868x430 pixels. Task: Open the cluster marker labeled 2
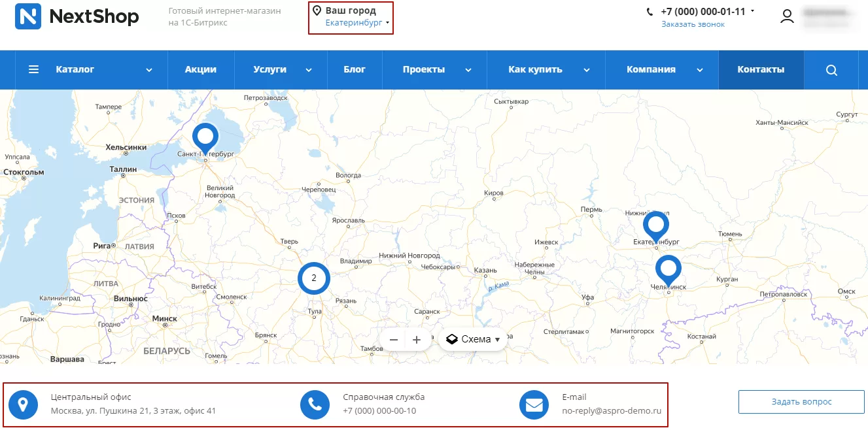(x=314, y=278)
